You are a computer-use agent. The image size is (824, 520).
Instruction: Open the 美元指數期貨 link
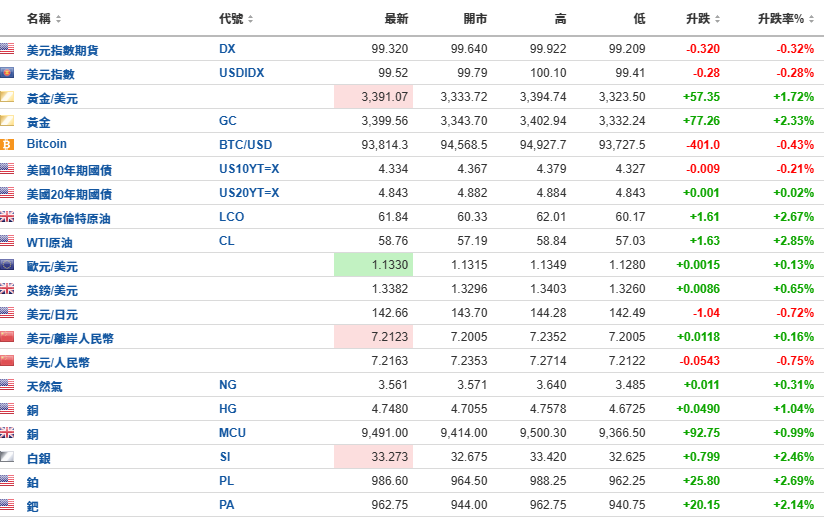tap(63, 50)
